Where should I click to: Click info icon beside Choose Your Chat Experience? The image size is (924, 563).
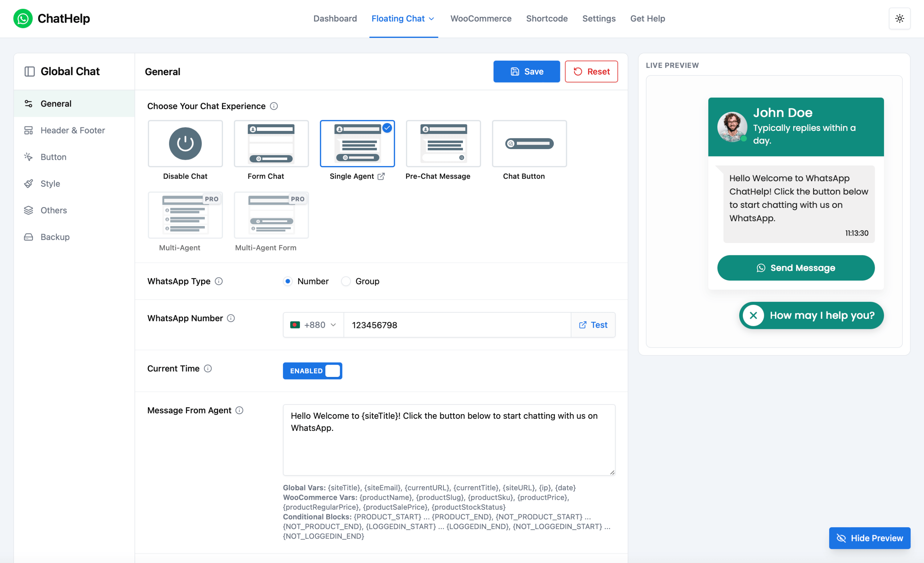(x=274, y=106)
